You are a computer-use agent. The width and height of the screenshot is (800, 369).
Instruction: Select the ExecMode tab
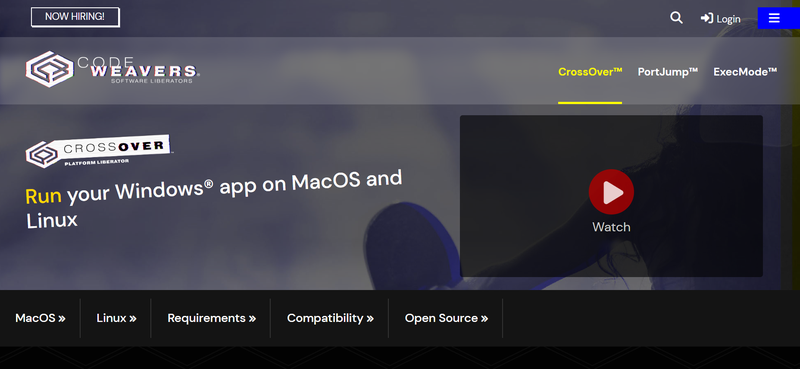point(745,72)
